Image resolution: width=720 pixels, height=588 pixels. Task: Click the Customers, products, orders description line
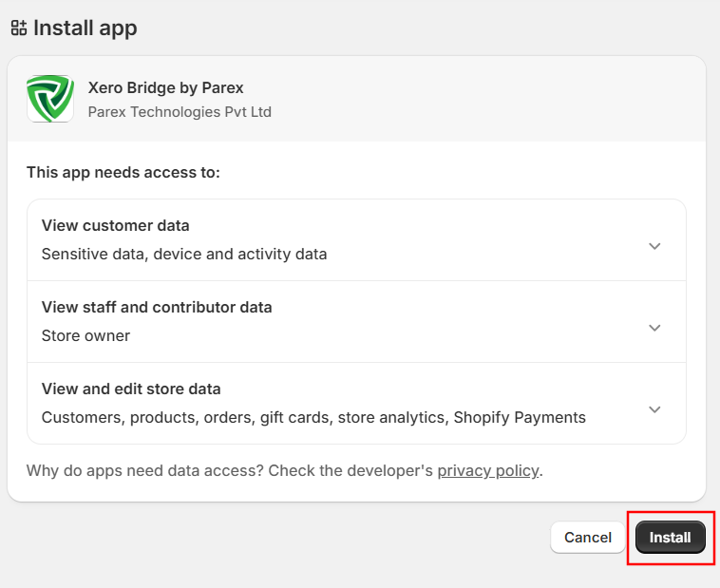point(313,418)
